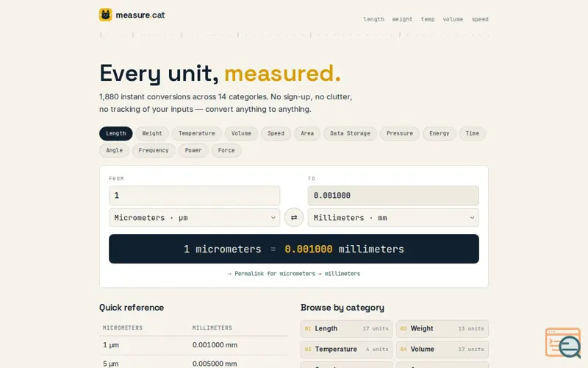Viewport: 588px width, 368px height.
Task: Select the Speed category pill
Action: point(276,133)
